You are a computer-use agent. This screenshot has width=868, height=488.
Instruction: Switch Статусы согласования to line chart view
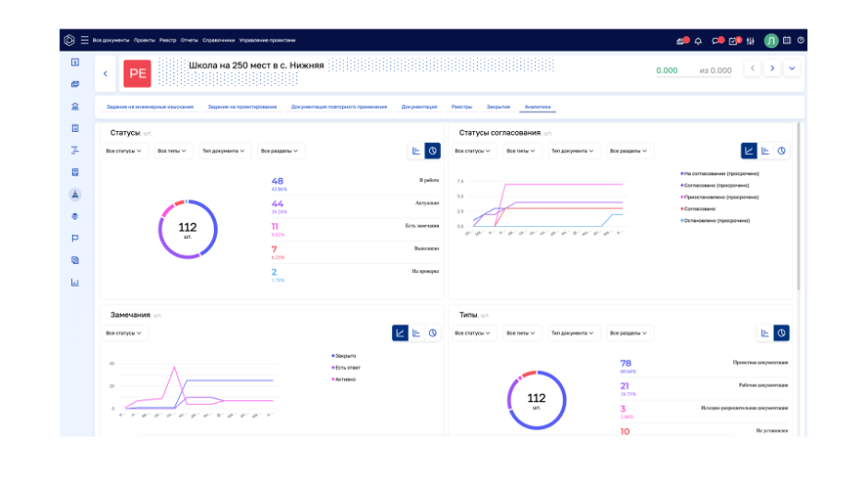point(749,150)
